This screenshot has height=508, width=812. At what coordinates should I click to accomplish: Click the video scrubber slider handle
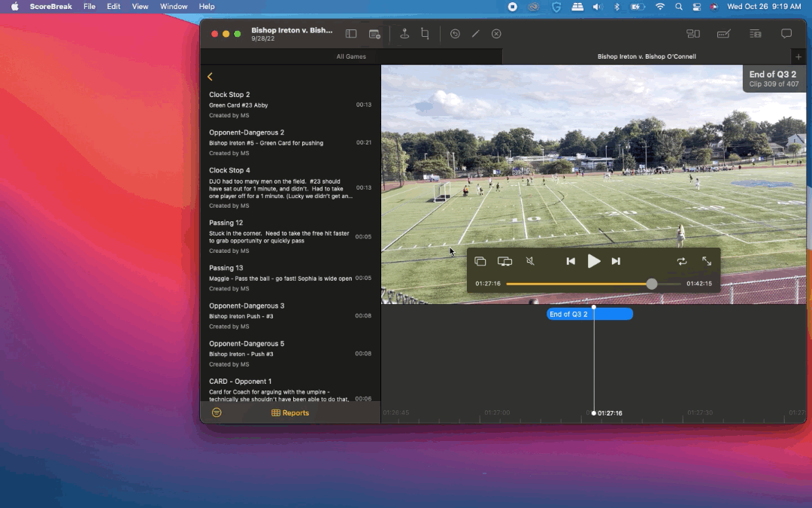point(651,284)
